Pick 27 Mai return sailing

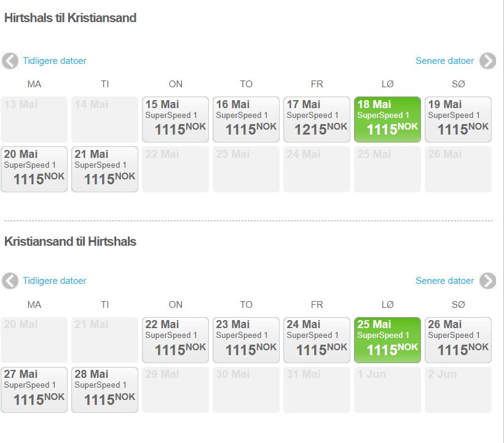34,390
